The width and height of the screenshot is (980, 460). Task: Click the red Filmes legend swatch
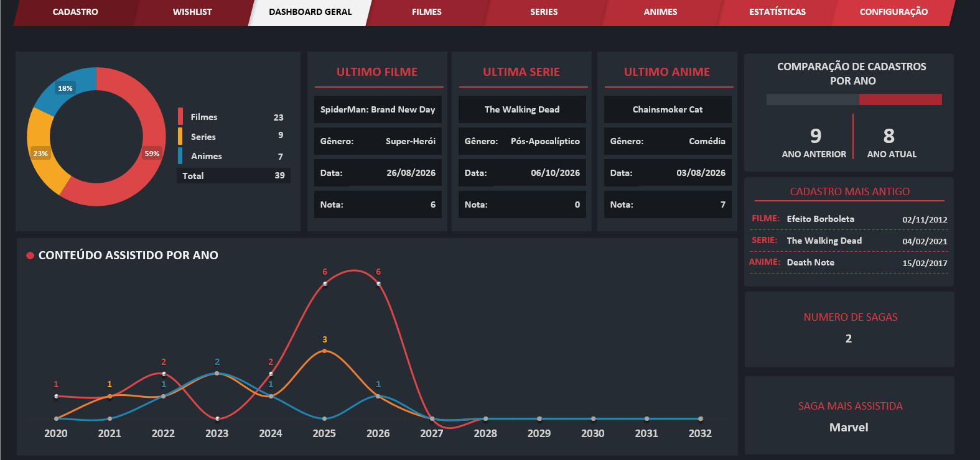click(x=180, y=116)
